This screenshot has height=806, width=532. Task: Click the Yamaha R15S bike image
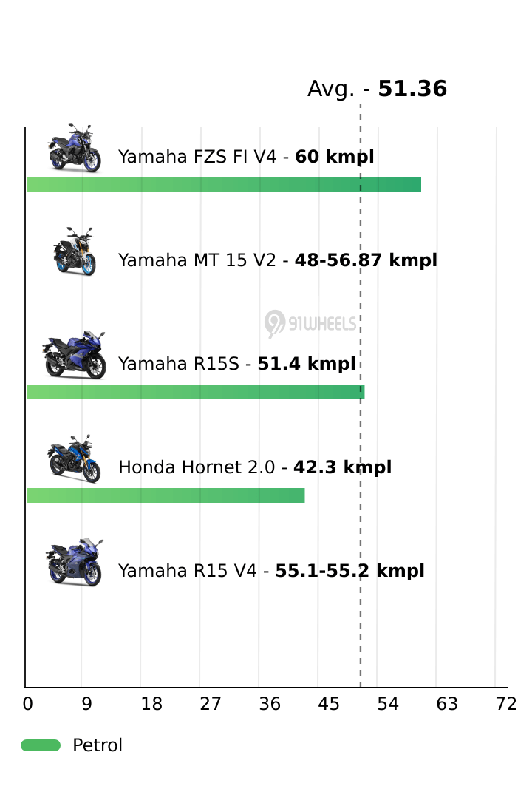click(74, 356)
